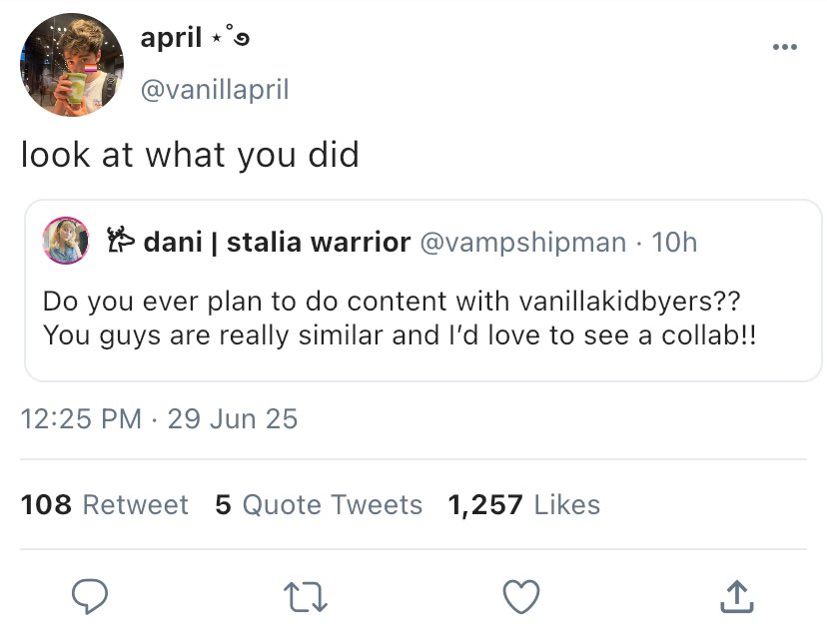Click the "29 Jun 25" date
827x644 pixels.
233,418
